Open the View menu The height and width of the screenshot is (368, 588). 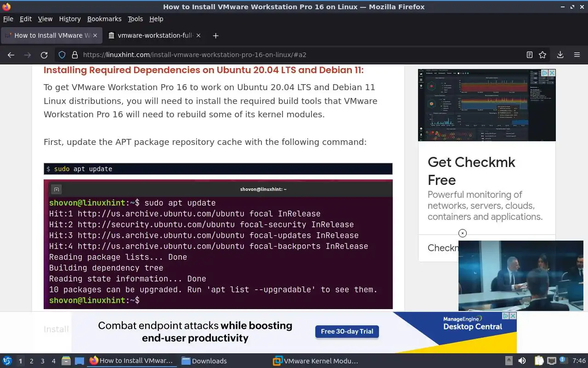pyautogui.click(x=45, y=19)
